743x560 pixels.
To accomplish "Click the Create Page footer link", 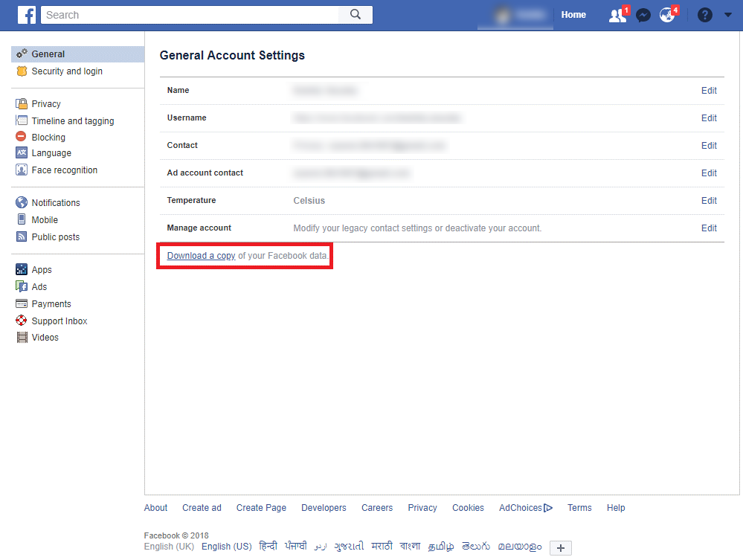I will (x=261, y=507).
